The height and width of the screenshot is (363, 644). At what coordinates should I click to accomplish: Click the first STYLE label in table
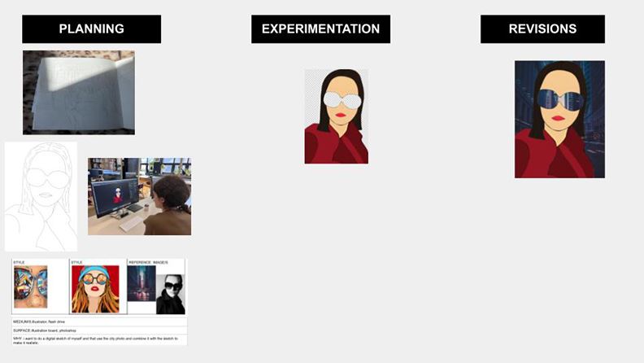tap(20, 262)
